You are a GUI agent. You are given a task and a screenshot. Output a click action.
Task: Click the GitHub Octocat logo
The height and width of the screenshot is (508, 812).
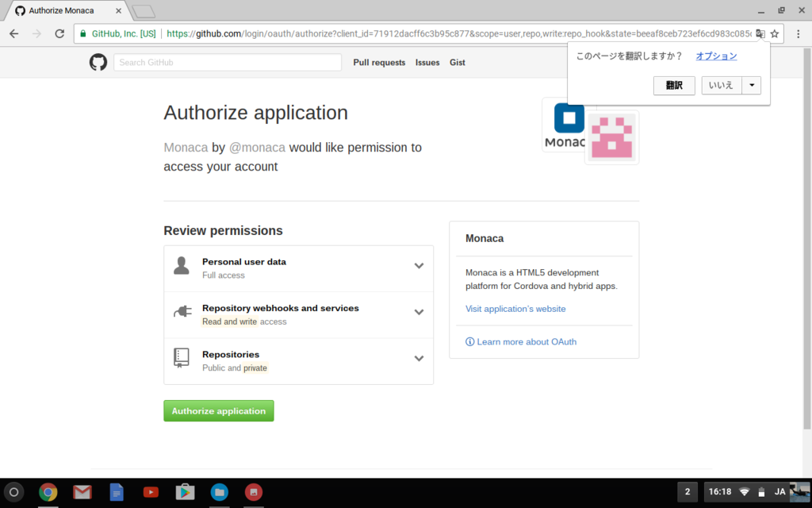coord(98,62)
